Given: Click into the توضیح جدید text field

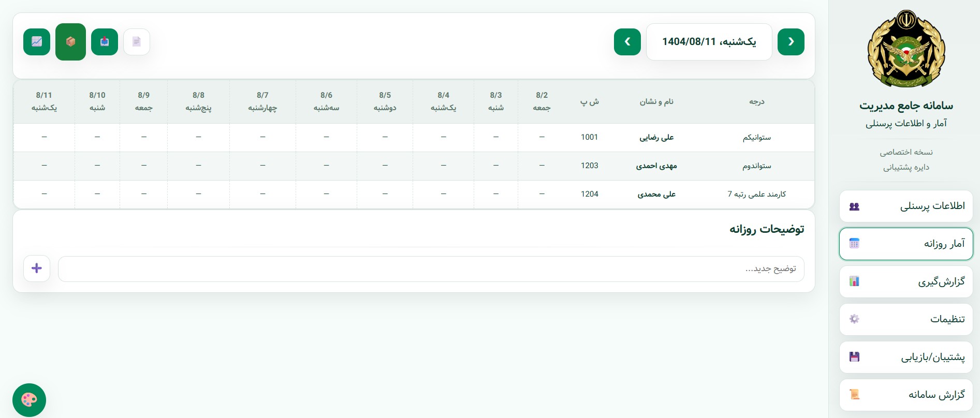Looking at the screenshot, I should [431, 269].
